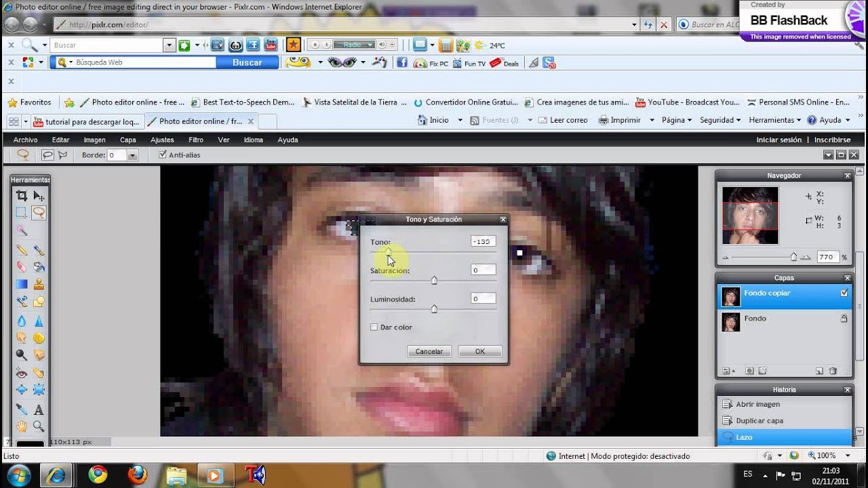Choose freehand lasso mode in options bar
Image resolution: width=868 pixels, height=488 pixels.
click(47, 155)
